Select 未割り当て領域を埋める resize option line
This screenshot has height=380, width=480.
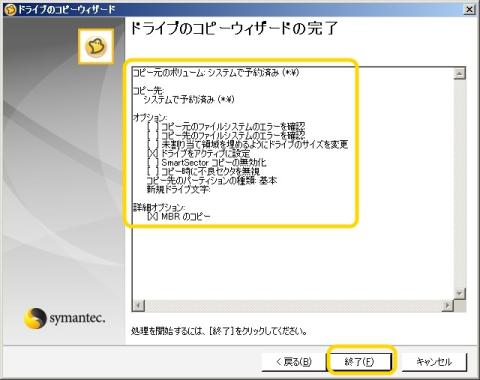coord(248,144)
